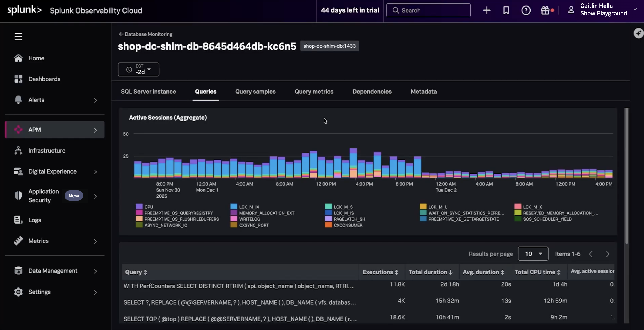Open the SELECT TOP (@top) query row

[368, 318]
